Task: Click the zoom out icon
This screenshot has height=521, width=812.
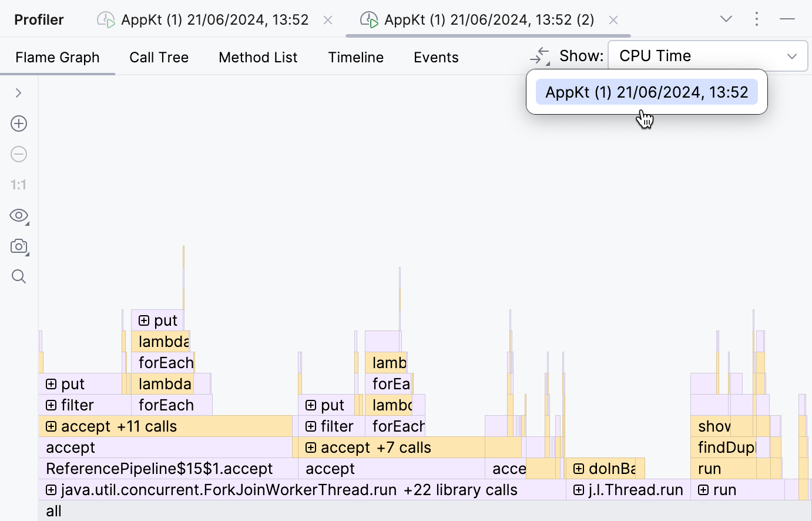Action: [18, 154]
